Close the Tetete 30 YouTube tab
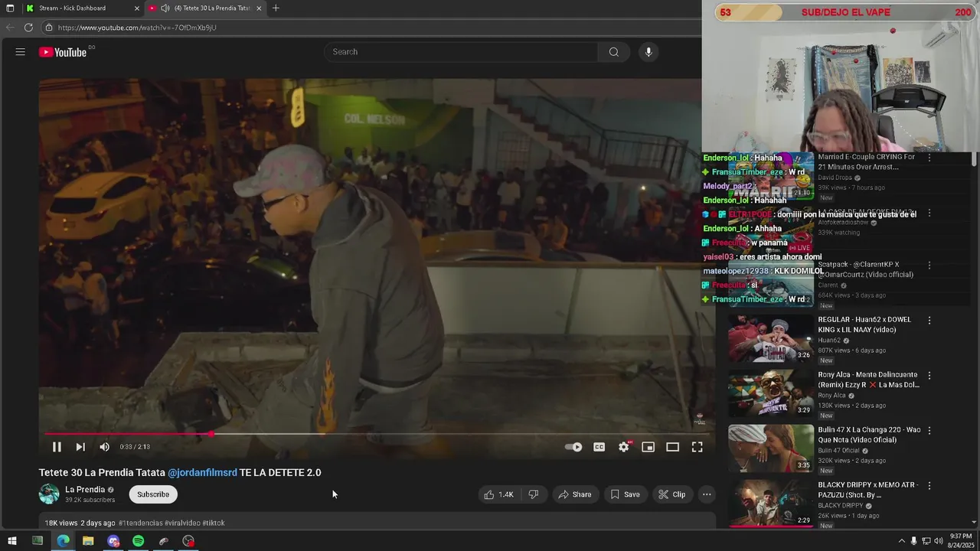 point(259,8)
